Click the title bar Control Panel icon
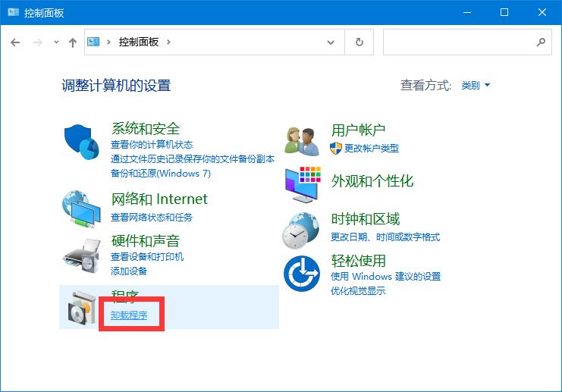 tap(13, 13)
